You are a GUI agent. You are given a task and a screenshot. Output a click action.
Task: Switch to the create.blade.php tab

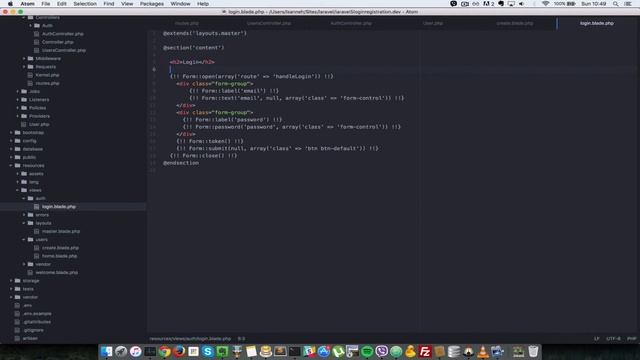pyautogui.click(x=515, y=23)
